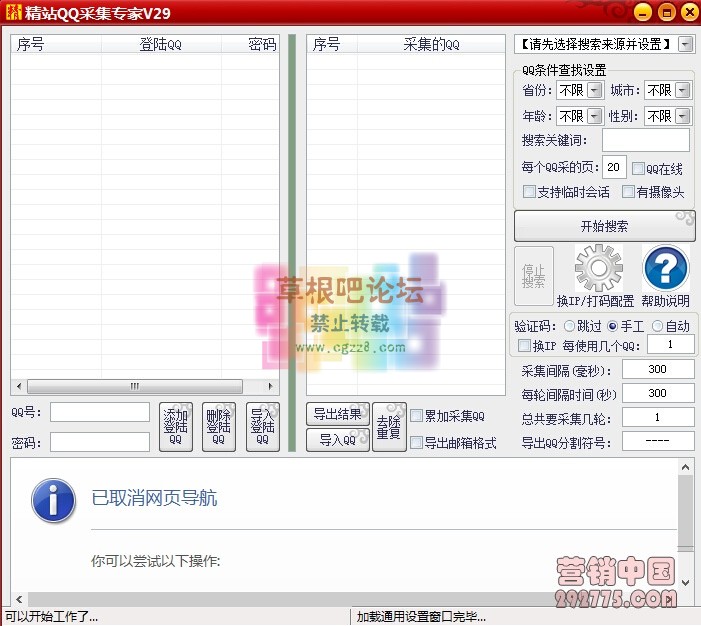This screenshot has width=701, height=626.
Task: Toggle 导出邮箱格式 checkbox
Action: coord(416,443)
